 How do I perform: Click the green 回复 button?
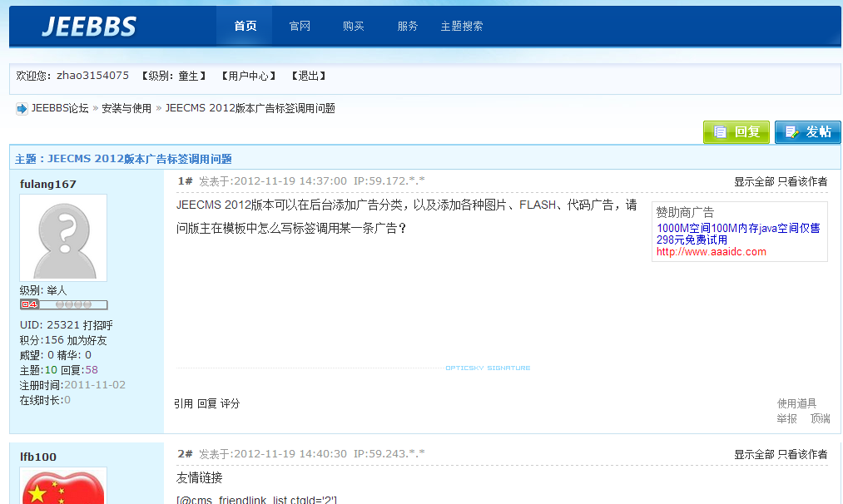(736, 132)
